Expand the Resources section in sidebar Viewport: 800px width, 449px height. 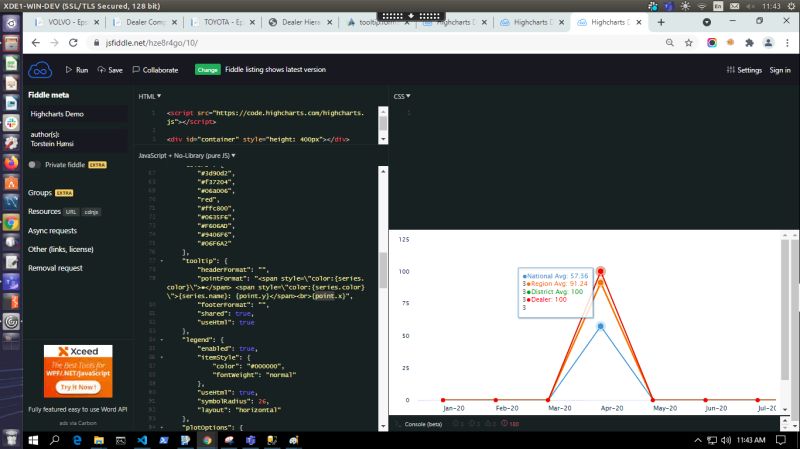coord(44,211)
